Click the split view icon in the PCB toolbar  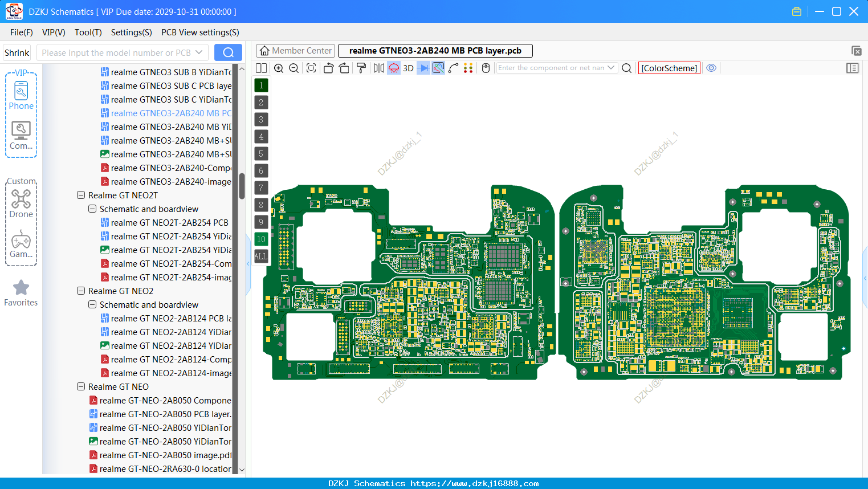(261, 68)
